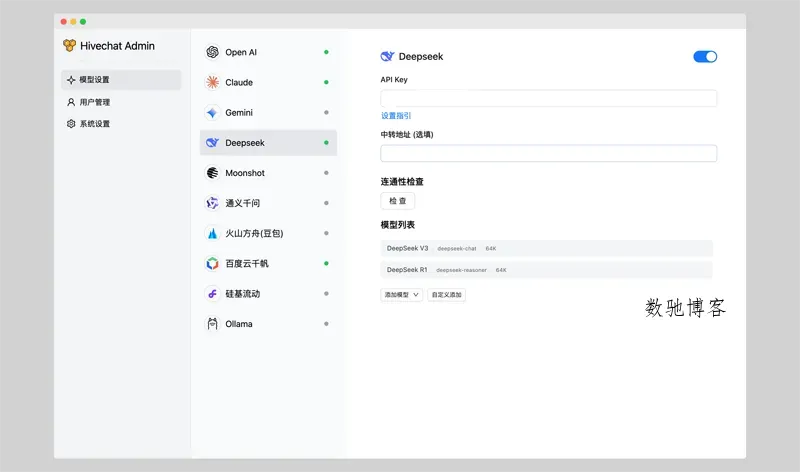Toggle the Deepseek enable switch off
Image resolution: width=800 pixels, height=472 pixels.
pos(705,57)
